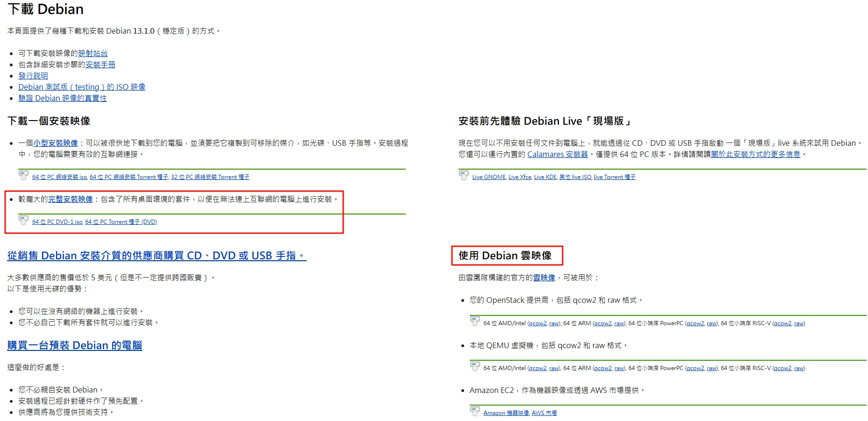Click the download icon next to Amazon 機器映像
868x421 pixels.
click(x=475, y=411)
